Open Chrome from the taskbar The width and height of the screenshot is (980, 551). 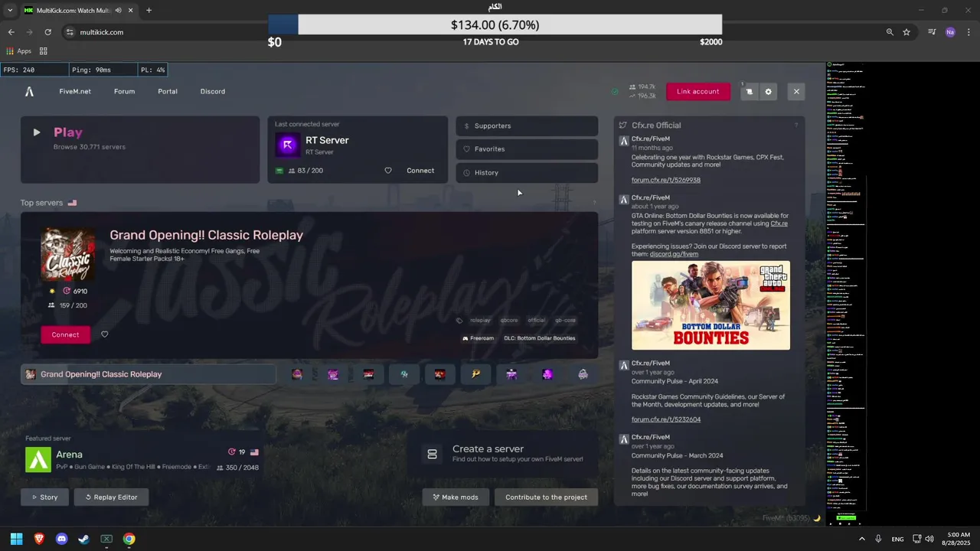pos(129,539)
